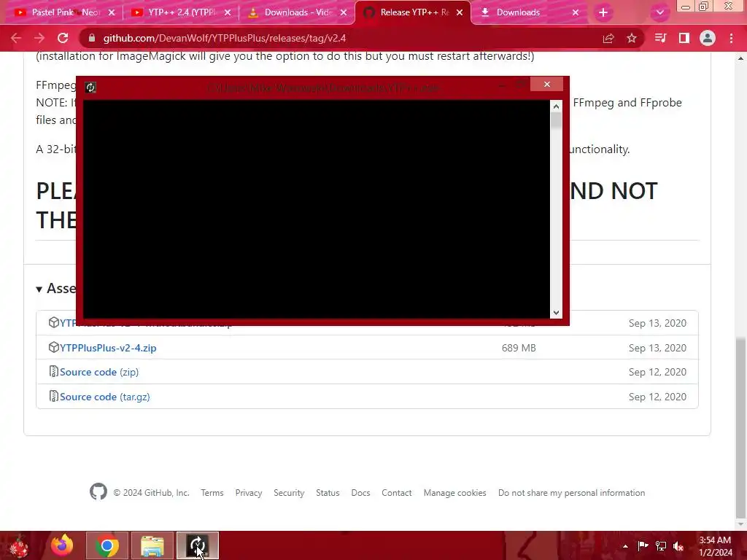Click Manage cookies in footer
Viewport: 747px width, 560px height.
click(455, 493)
